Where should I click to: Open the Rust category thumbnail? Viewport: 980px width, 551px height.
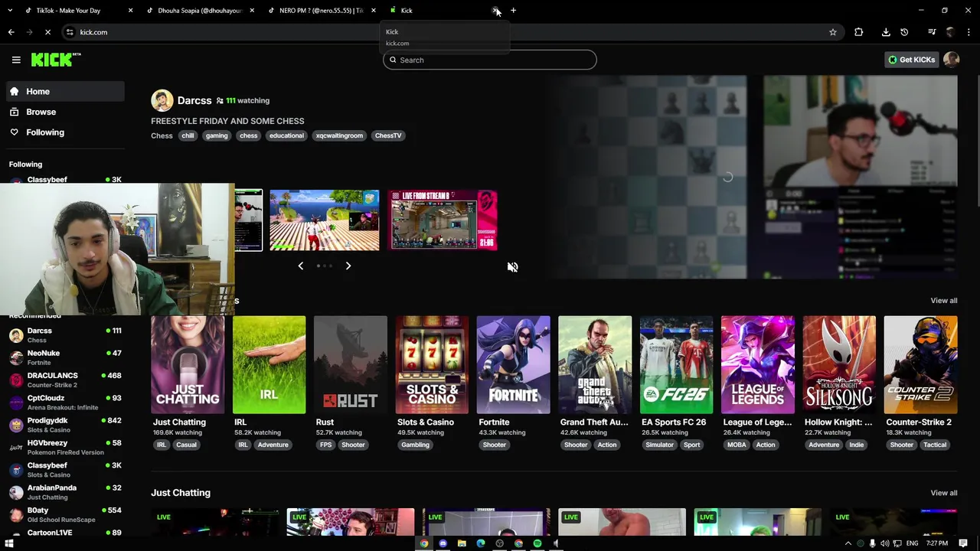coord(351,365)
